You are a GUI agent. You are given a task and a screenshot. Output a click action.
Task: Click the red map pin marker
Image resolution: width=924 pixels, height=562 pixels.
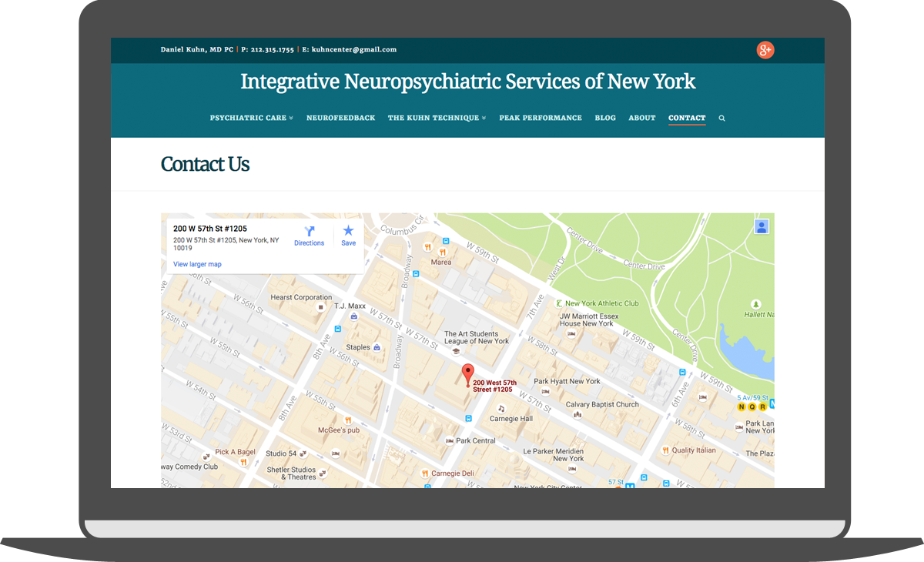(467, 375)
